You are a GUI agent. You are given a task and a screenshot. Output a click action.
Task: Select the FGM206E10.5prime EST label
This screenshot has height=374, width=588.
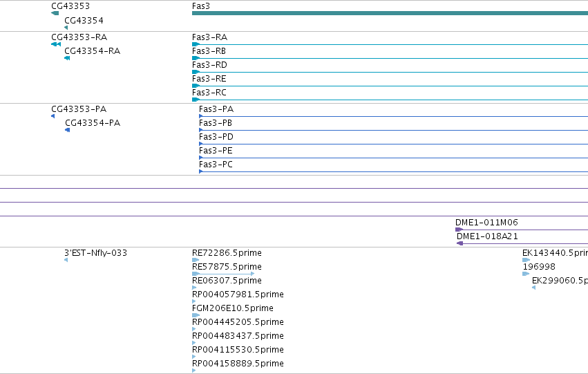[232, 308]
